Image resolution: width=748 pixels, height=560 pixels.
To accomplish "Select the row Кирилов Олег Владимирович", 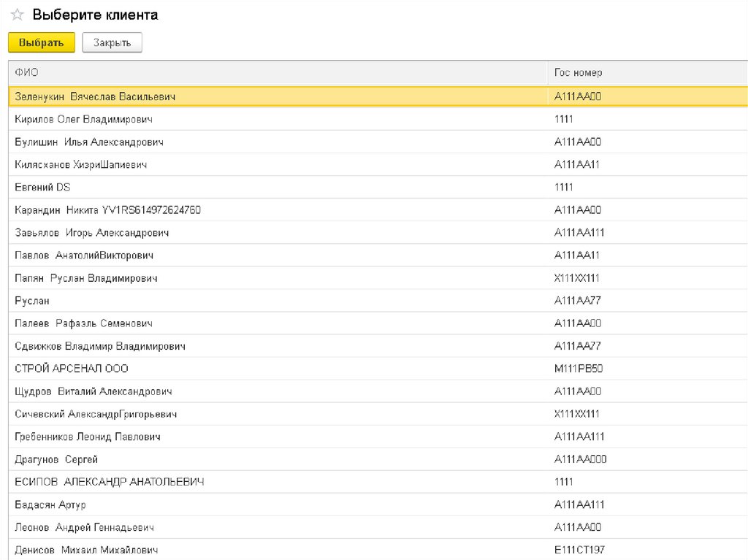I will (84, 119).
